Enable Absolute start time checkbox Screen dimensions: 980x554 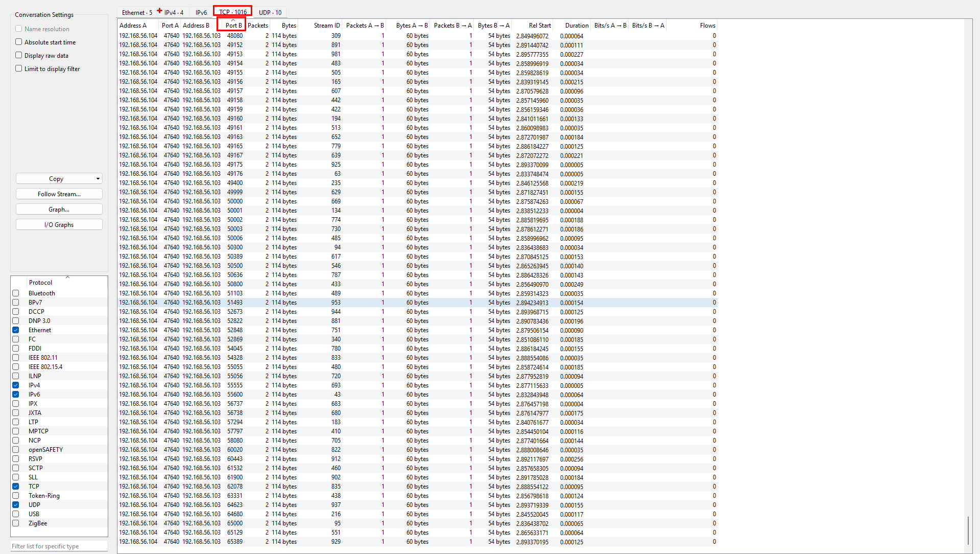[19, 42]
